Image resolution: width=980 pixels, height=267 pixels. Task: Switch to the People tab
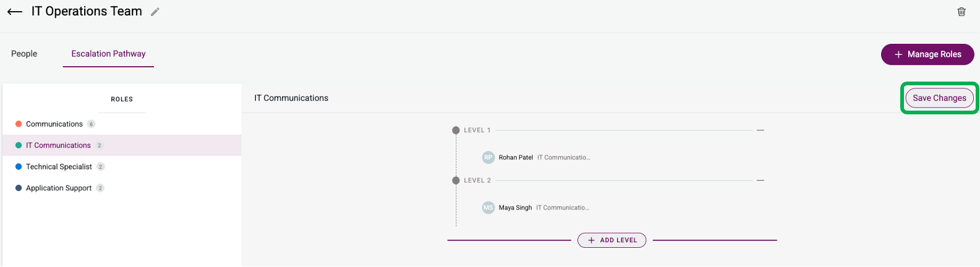(24, 54)
